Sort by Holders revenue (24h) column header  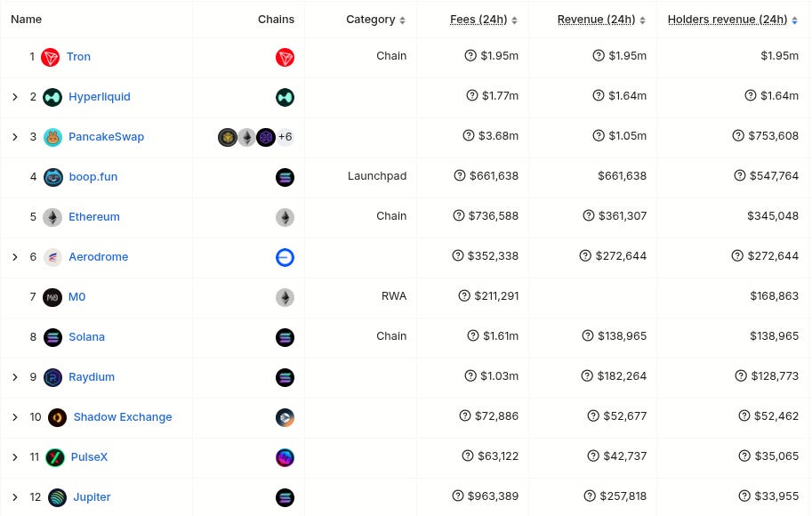[x=732, y=20]
